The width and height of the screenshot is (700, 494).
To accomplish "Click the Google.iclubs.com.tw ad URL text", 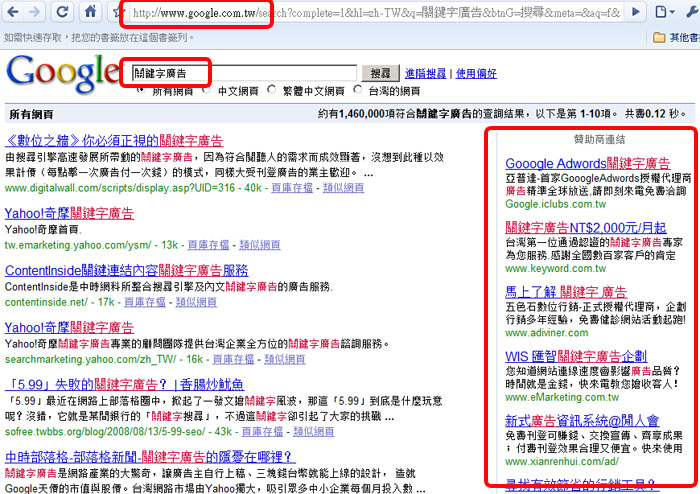I will pyautogui.click(x=555, y=204).
